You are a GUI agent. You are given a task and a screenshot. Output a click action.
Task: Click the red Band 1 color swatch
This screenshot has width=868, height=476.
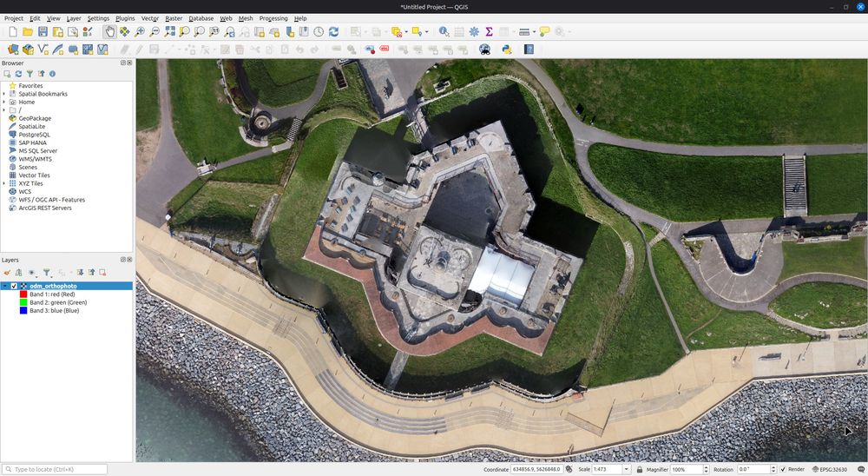click(x=23, y=294)
